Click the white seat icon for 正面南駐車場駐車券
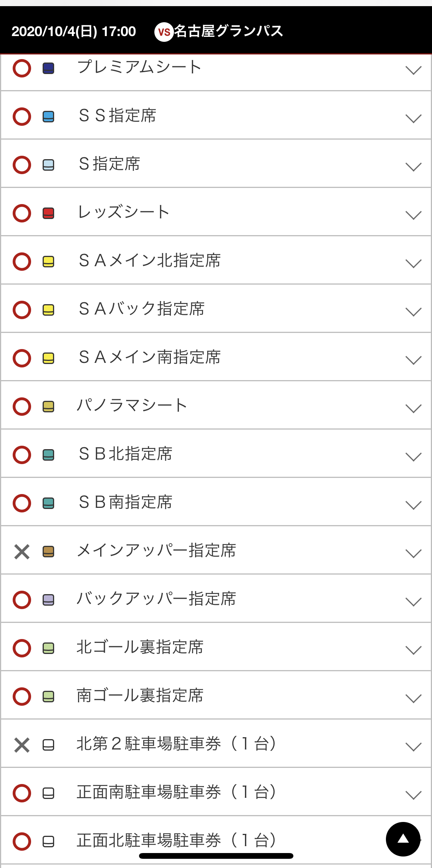 click(48, 793)
